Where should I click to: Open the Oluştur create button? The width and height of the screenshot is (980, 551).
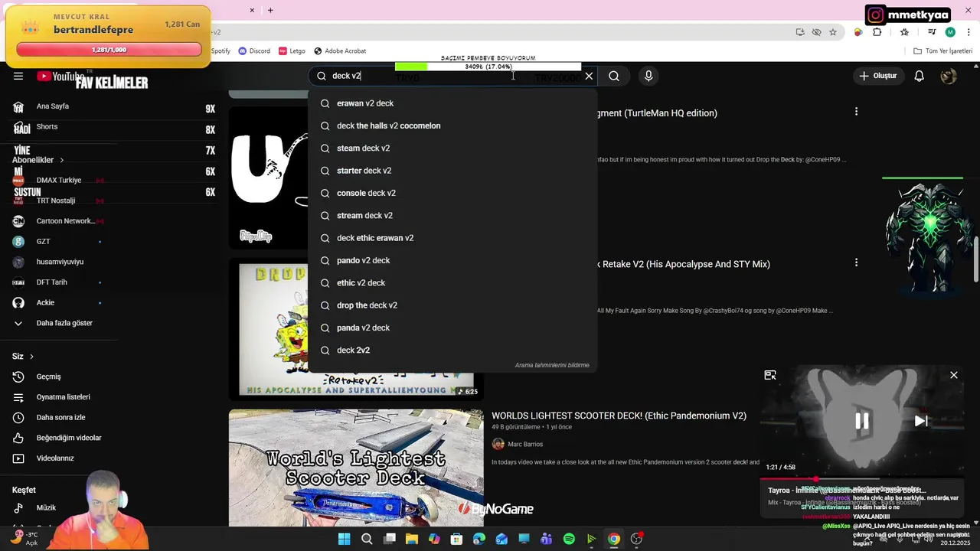pyautogui.click(x=877, y=76)
